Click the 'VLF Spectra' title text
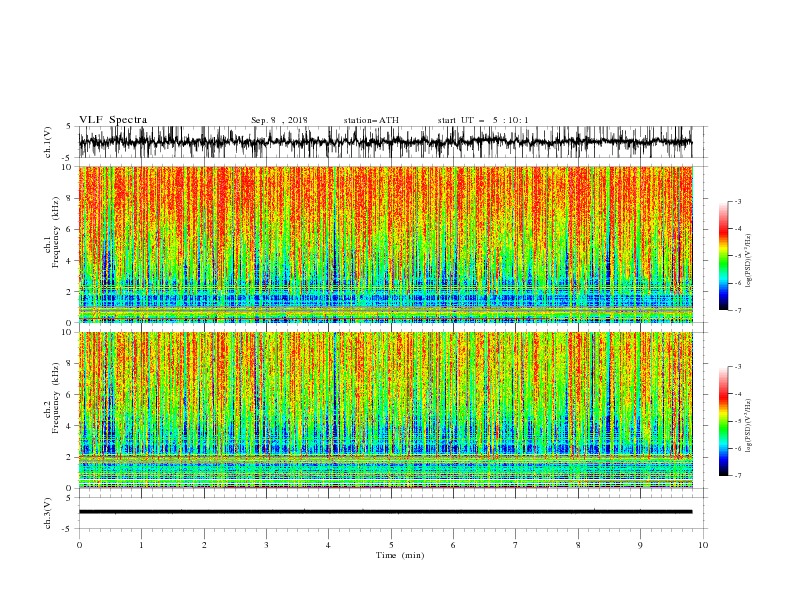This screenshot has height=612, width=792. tap(113, 120)
